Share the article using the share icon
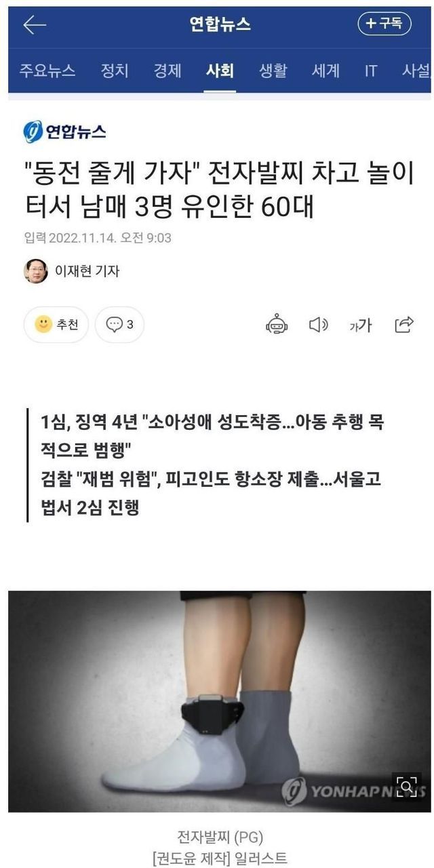The image size is (434, 868). [404, 325]
